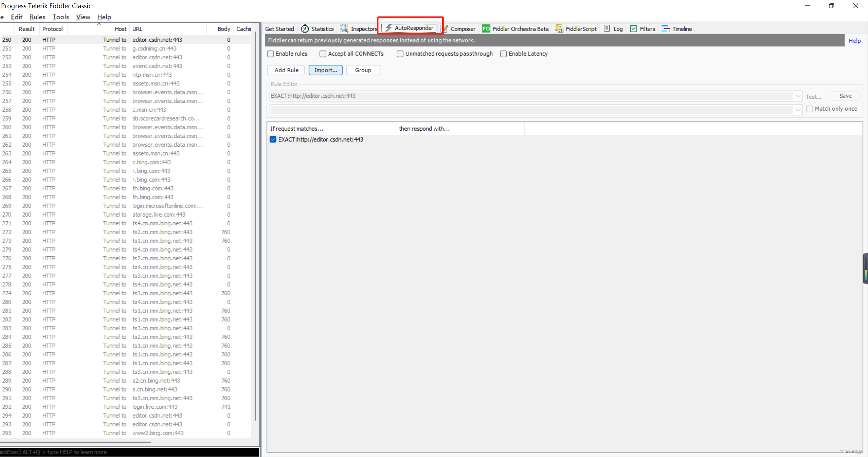Select session 292 login.live.com:443 row
The width and height of the screenshot is (868, 457).
[155, 407]
